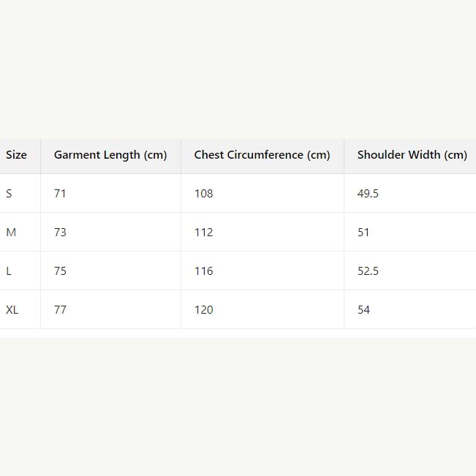The height and width of the screenshot is (476, 476).
Task: Click garment length value 71
Action: coord(60,194)
